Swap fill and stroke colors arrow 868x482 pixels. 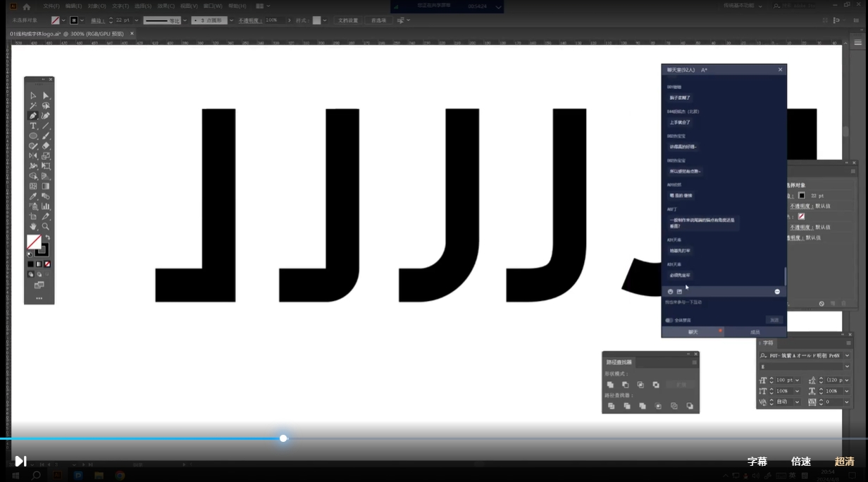[x=47, y=237]
